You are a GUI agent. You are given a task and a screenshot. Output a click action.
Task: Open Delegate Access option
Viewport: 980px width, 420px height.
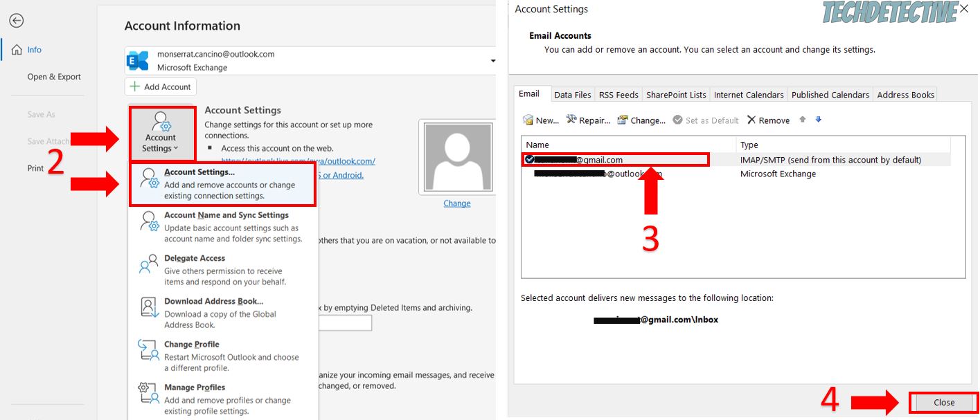tap(195, 258)
